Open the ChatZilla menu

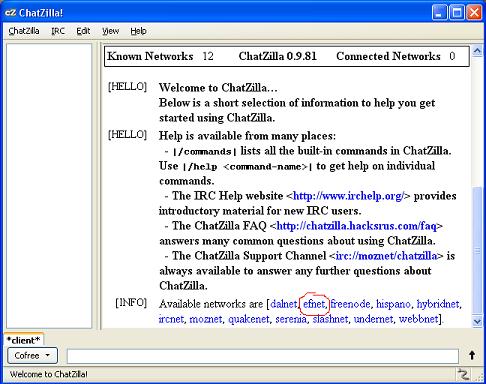[24, 31]
